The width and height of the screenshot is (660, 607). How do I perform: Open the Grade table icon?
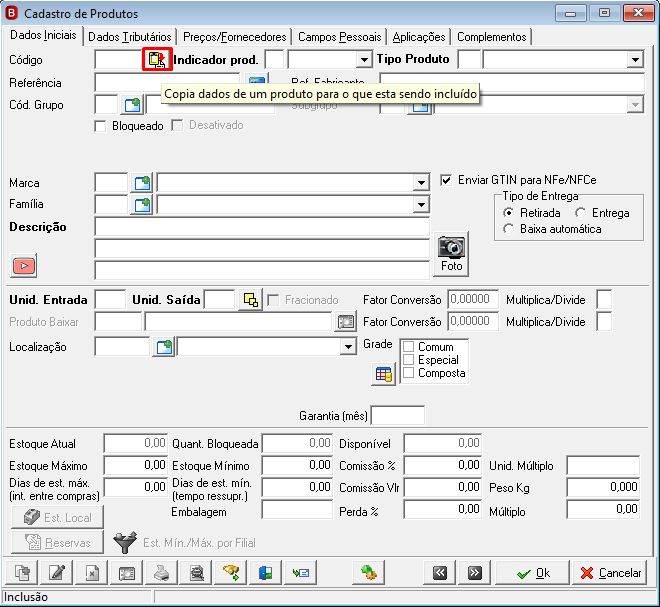click(383, 374)
